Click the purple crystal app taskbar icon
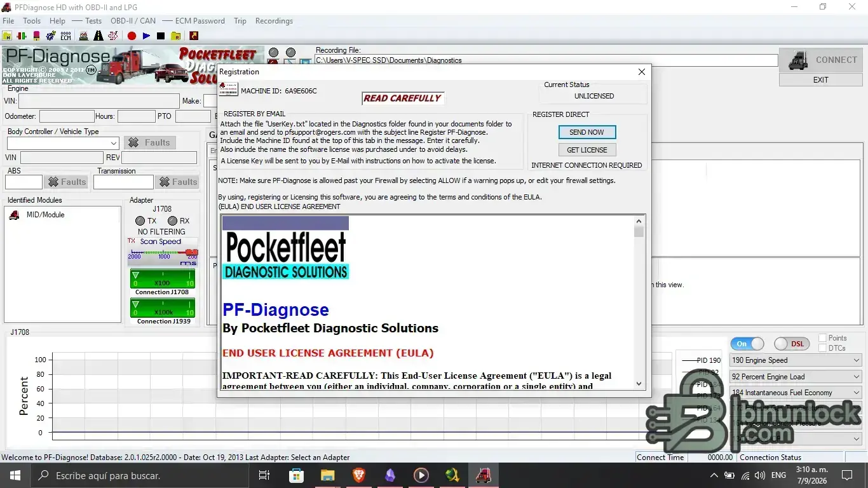868x488 pixels. tap(390, 475)
